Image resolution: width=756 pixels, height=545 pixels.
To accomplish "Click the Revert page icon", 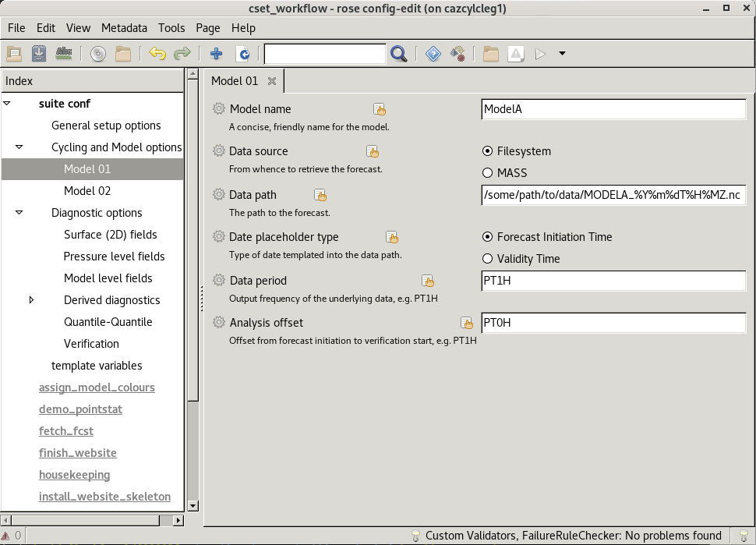I will (x=243, y=54).
